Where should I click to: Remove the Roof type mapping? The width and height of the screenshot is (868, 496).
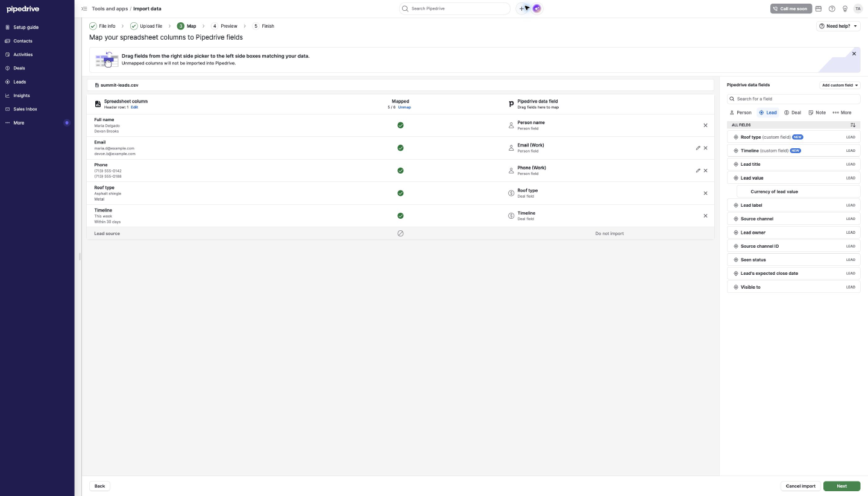tap(705, 193)
